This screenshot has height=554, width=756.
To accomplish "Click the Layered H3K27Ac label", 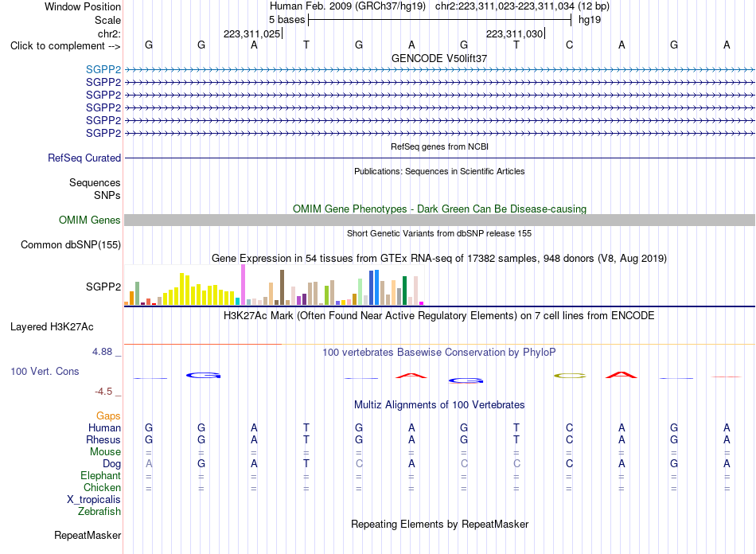I will (x=52, y=327).
